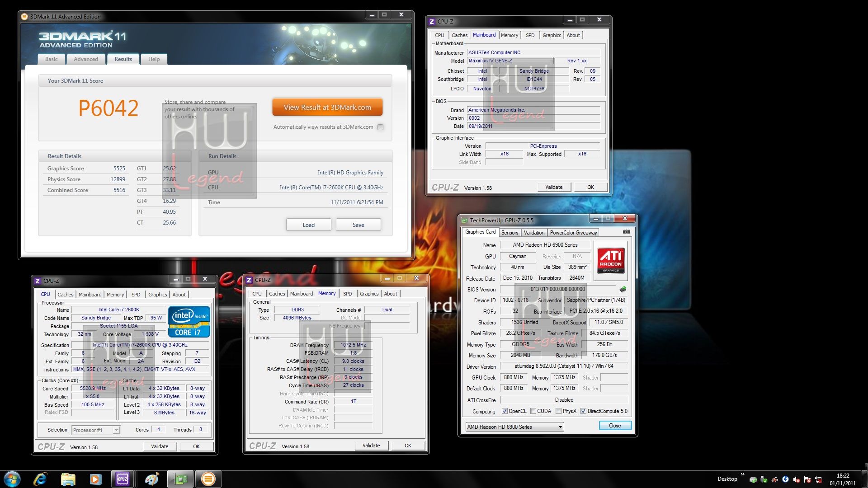Open the Sensors tab in GPU-Z
The image size is (868, 488).
[x=509, y=233]
